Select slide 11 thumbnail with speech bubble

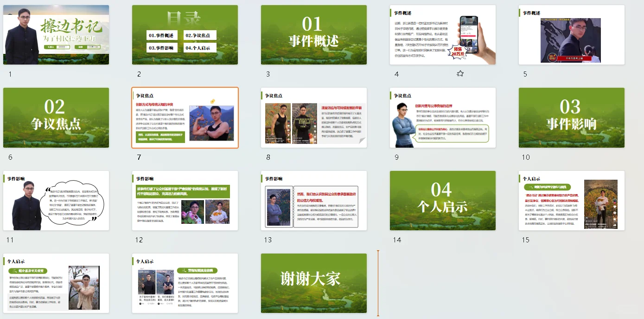pos(56,201)
